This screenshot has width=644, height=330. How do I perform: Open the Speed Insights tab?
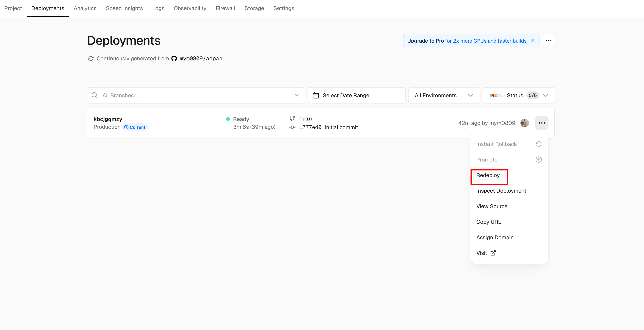click(124, 8)
